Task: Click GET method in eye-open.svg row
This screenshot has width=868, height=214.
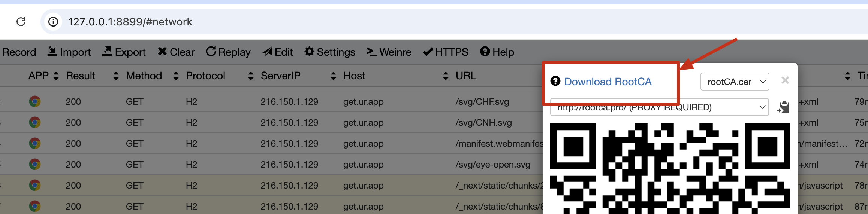Action: coord(135,165)
